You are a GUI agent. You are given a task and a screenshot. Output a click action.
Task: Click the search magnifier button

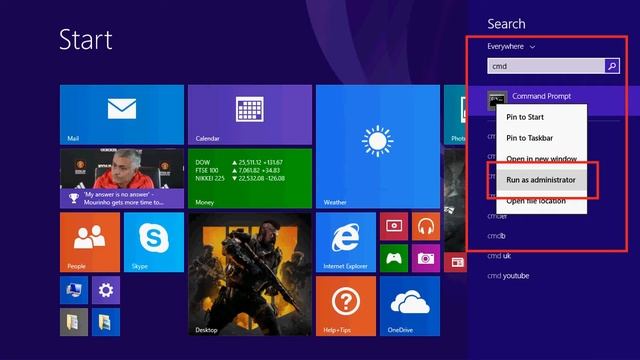click(x=612, y=66)
